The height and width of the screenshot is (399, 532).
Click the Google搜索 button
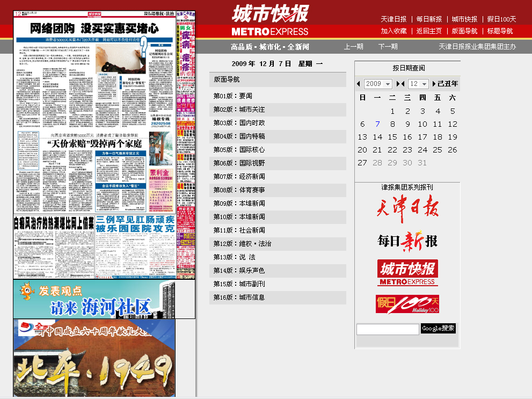pos(438,328)
